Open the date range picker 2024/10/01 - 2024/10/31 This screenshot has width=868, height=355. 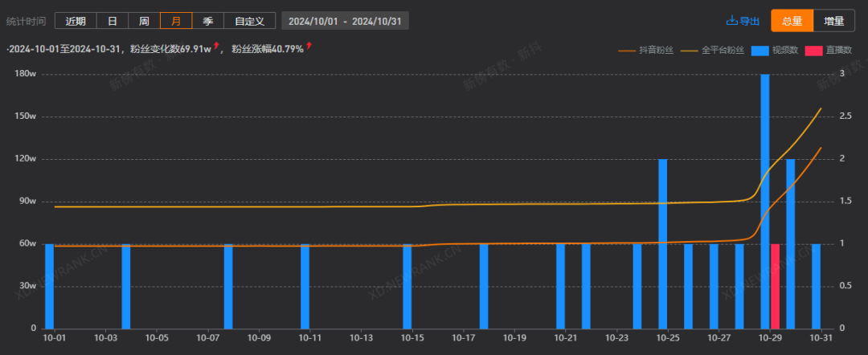(345, 21)
